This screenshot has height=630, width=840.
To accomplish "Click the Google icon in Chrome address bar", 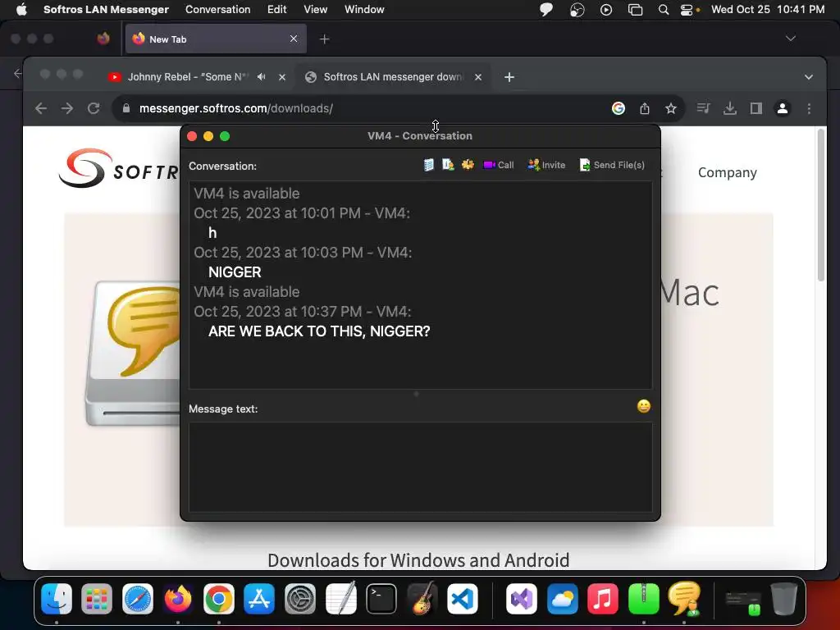I will [x=619, y=108].
